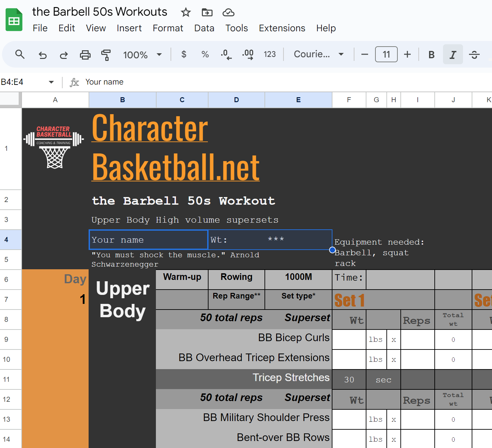Expand the Name box dropdown arrow
The height and width of the screenshot is (448, 492).
tap(51, 82)
